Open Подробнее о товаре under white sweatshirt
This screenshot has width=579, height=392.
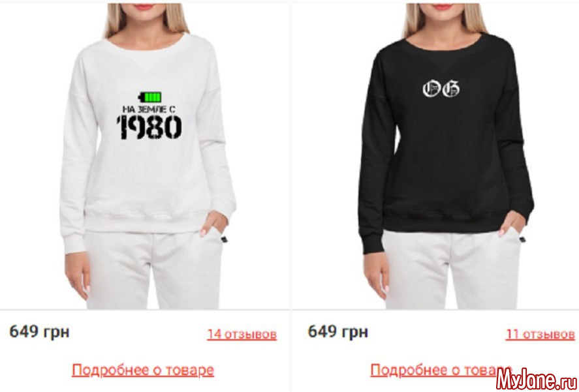[143, 370]
